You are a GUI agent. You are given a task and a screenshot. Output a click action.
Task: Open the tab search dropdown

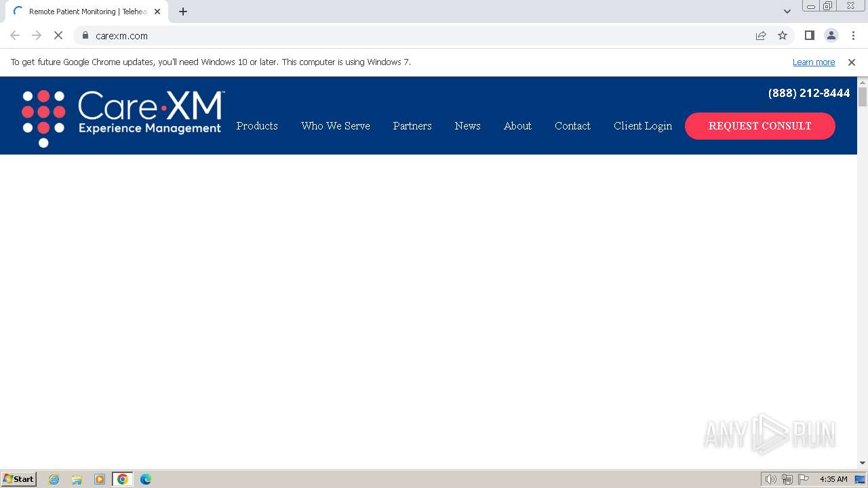point(787,12)
